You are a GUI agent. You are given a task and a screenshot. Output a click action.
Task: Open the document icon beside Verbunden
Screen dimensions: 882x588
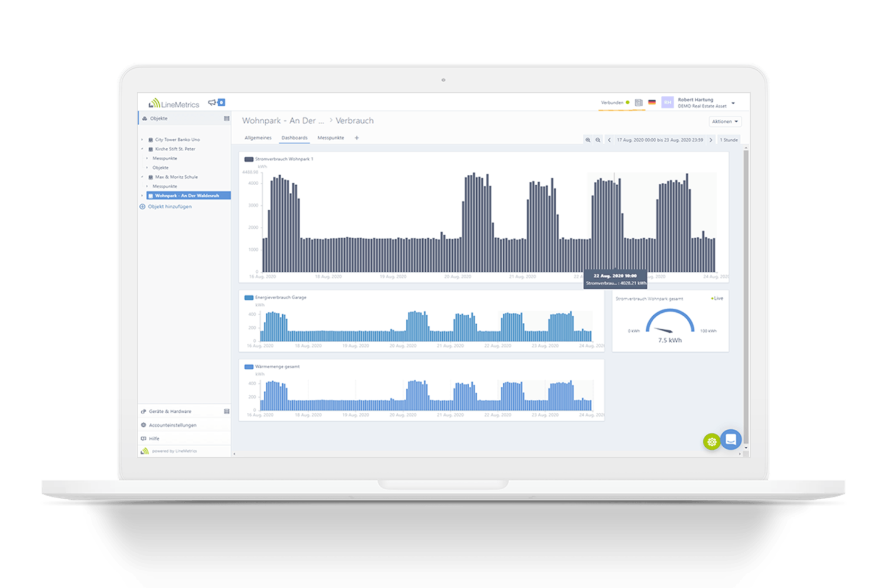coord(639,102)
